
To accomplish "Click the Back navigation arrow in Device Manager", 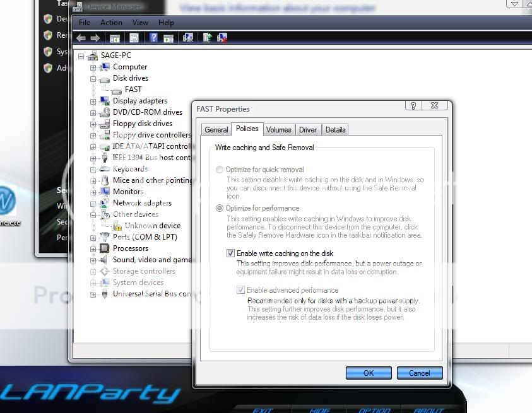I will coord(81,37).
